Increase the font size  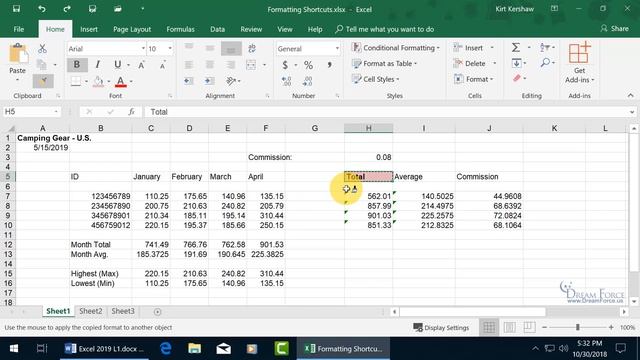pyautogui.click(x=141, y=65)
